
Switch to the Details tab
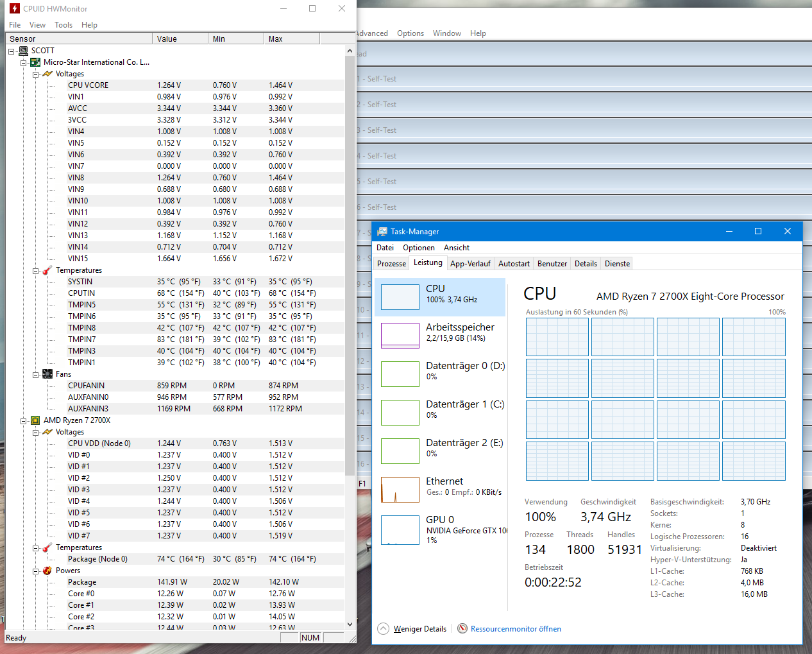coord(586,264)
